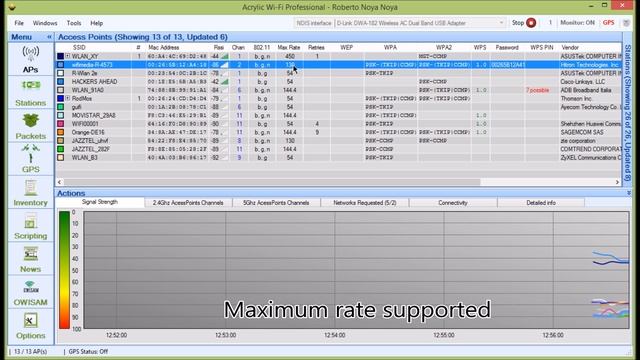Open the Windows menu
Viewport: 640px width, 360px height.
pyautogui.click(x=45, y=23)
